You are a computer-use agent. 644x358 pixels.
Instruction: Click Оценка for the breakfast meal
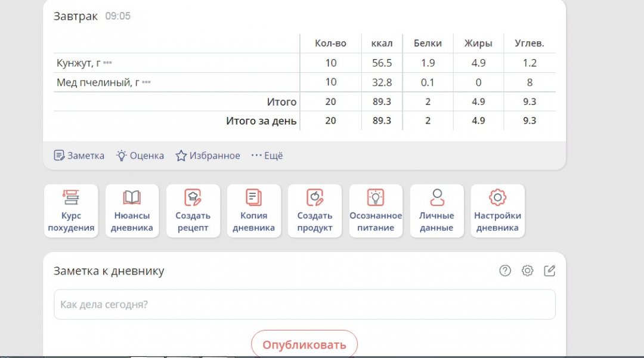click(140, 156)
